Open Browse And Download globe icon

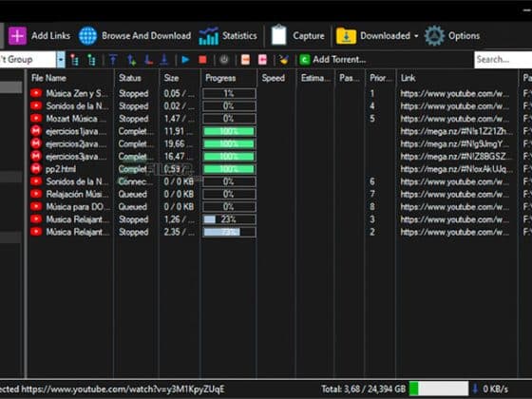(x=87, y=36)
